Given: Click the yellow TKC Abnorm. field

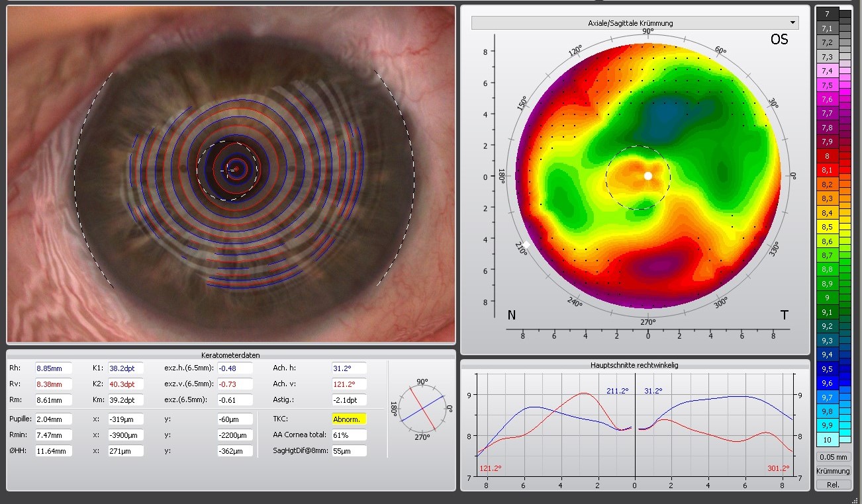Looking at the screenshot, I should tap(349, 419).
